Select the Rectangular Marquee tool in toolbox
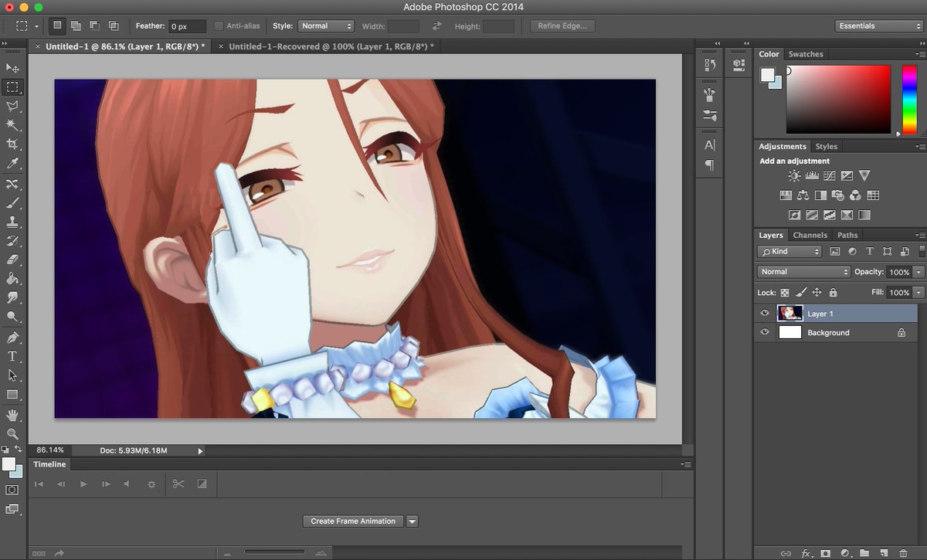This screenshot has height=560, width=927. [x=12, y=87]
